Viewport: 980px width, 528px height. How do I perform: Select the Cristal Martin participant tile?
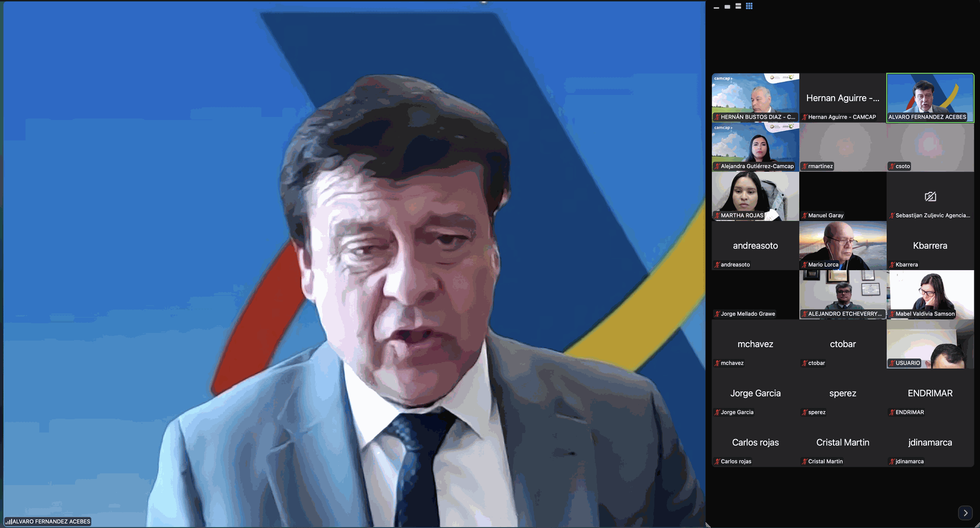coord(843,442)
